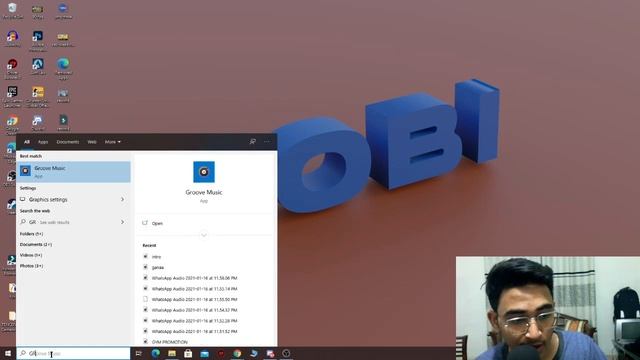Screen dimensions: 640x360
Task: Open Task View on the taskbar
Action: [x=138, y=353]
